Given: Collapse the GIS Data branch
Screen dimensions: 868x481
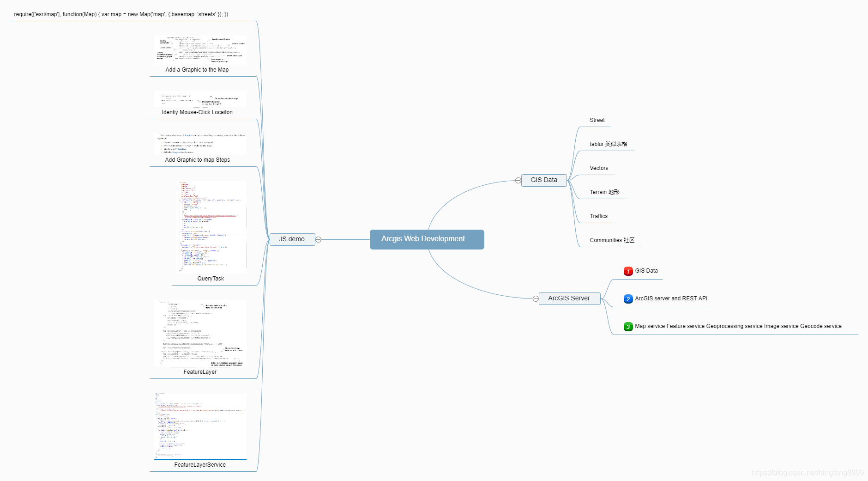Looking at the screenshot, I should pyautogui.click(x=518, y=180).
